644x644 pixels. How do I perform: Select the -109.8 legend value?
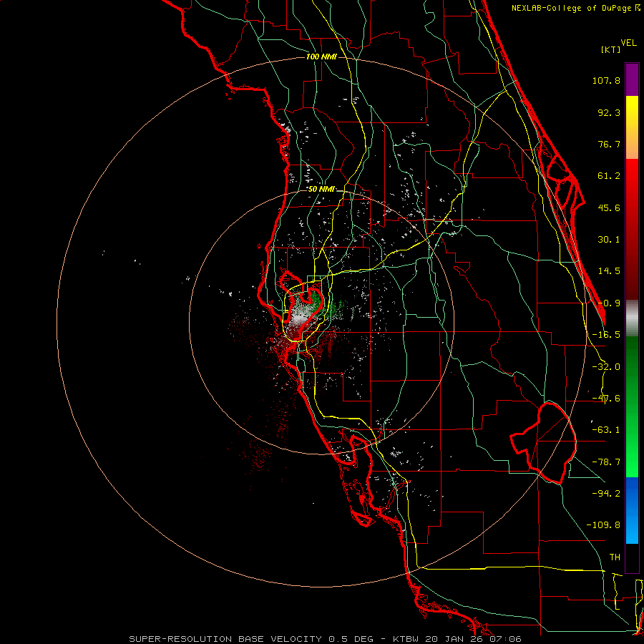point(603,525)
